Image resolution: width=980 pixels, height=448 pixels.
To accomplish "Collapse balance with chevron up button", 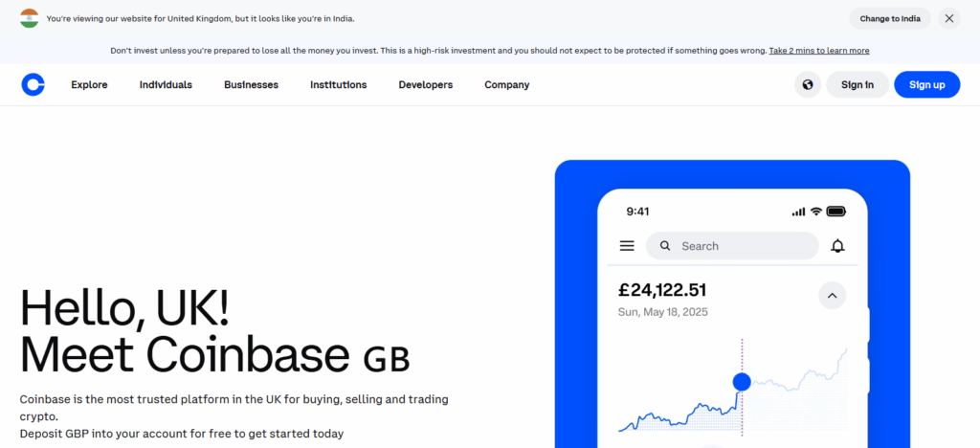I will [x=832, y=296].
